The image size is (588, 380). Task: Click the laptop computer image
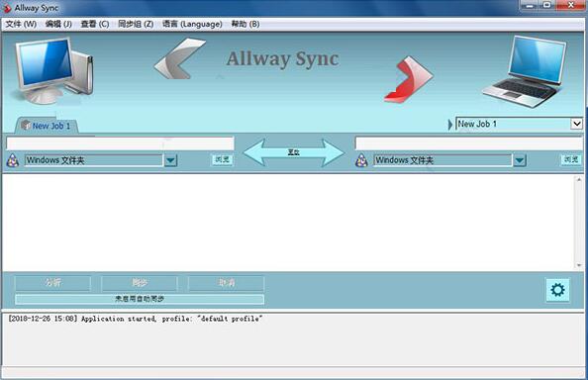[525, 71]
